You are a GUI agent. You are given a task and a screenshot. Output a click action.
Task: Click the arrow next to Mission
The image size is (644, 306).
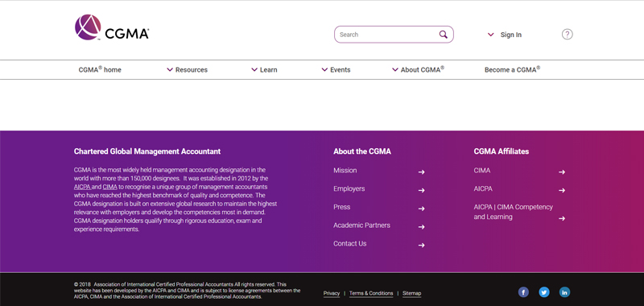pos(421,172)
